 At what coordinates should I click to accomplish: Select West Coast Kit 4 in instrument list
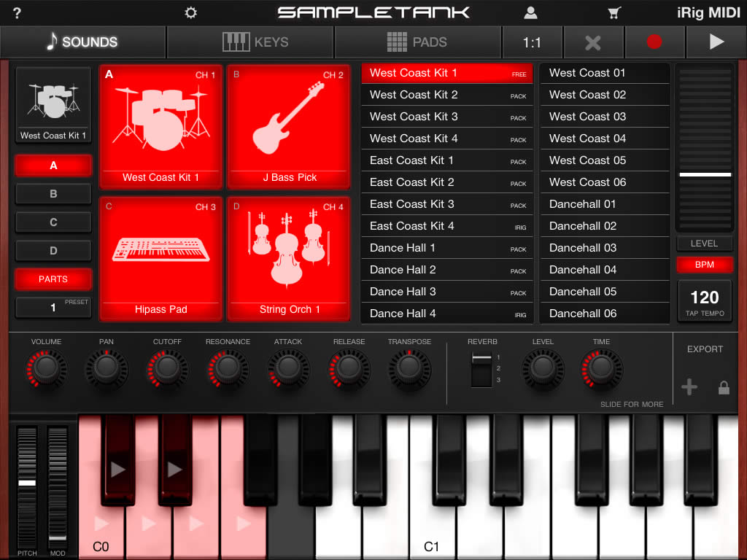click(x=447, y=139)
